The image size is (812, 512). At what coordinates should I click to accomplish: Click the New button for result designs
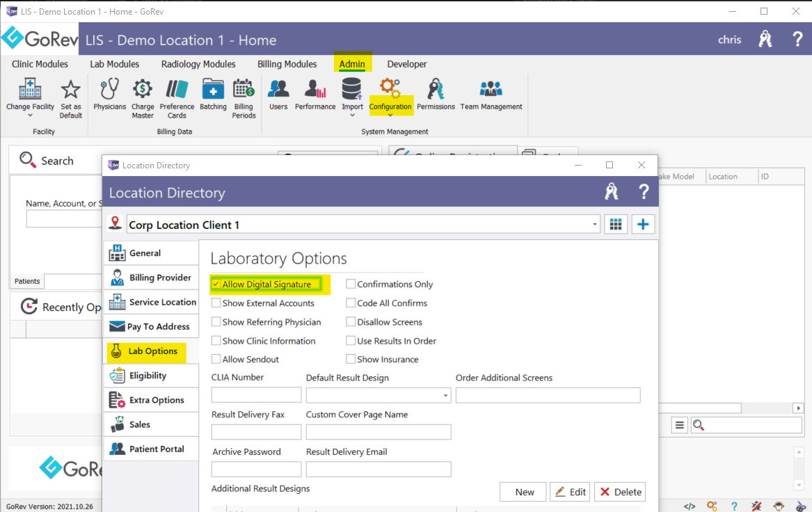(x=523, y=492)
